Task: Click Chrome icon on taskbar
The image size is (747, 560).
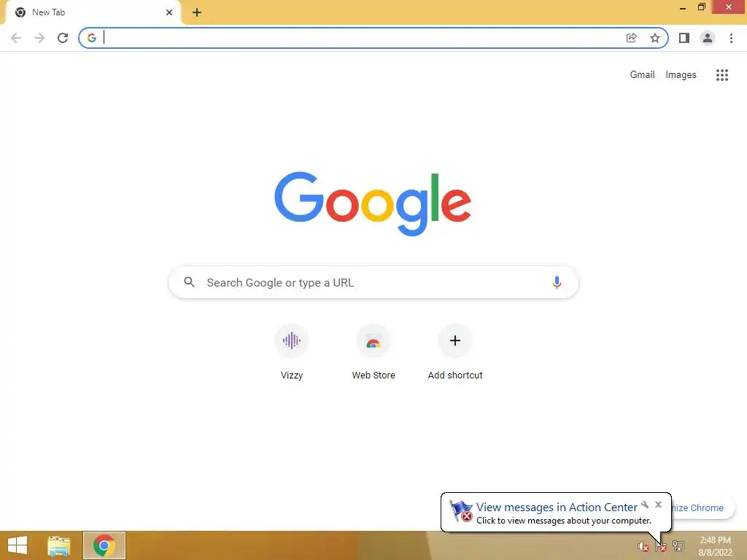Action: [104, 545]
